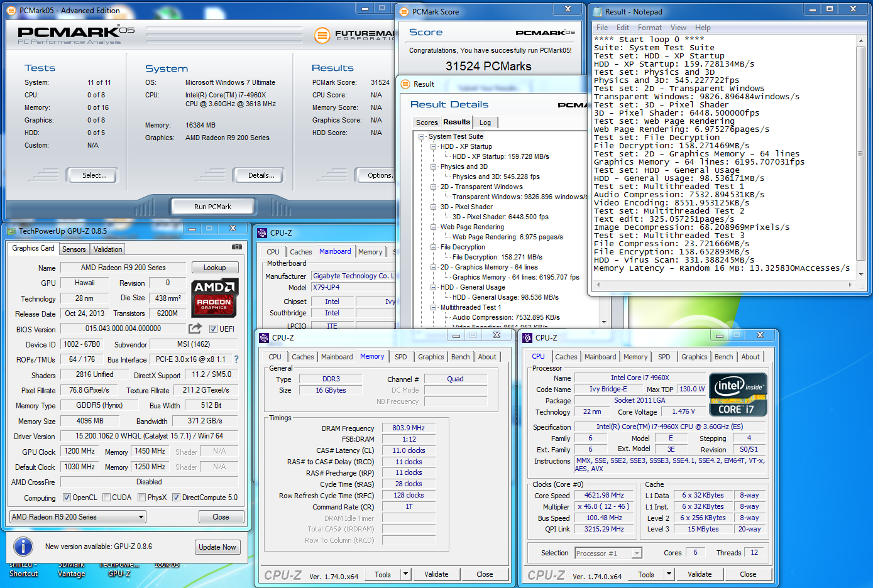
Task: Open the Help menu in Notepad
Action: (x=703, y=28)
